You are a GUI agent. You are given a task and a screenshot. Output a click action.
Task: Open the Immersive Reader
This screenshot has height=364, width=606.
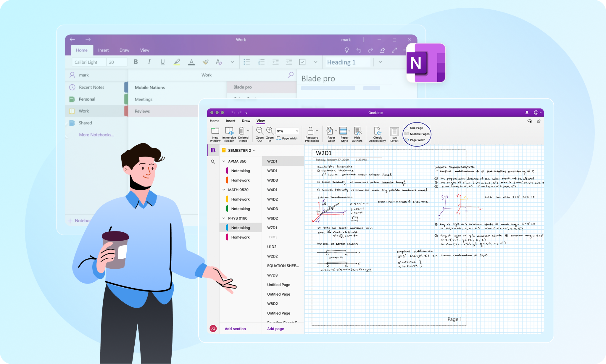tap(229, 131)
